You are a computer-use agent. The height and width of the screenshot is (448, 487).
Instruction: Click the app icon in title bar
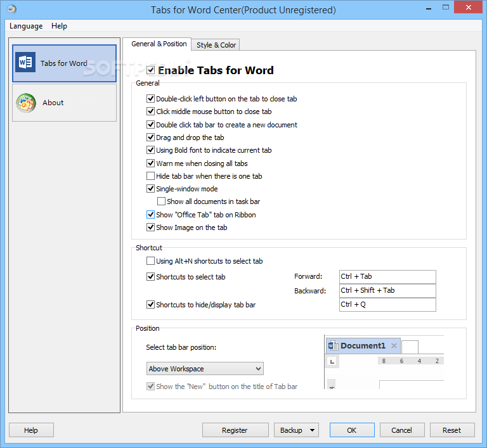point(11,10)
